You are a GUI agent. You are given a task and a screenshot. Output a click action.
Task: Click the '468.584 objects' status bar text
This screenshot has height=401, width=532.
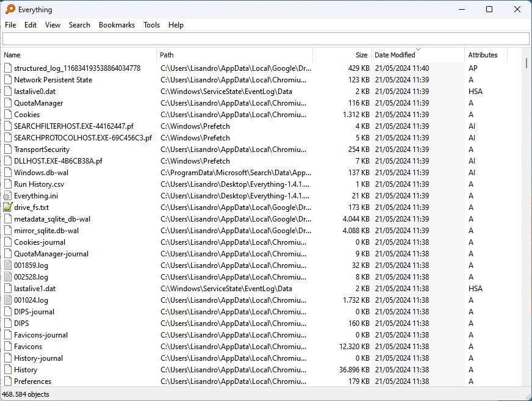coord(26,394)
